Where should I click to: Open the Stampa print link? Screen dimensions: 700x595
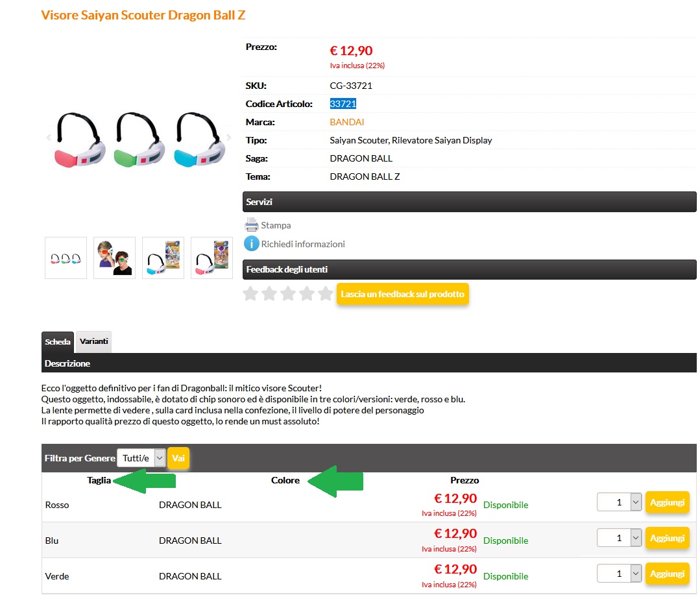[276, 225]
